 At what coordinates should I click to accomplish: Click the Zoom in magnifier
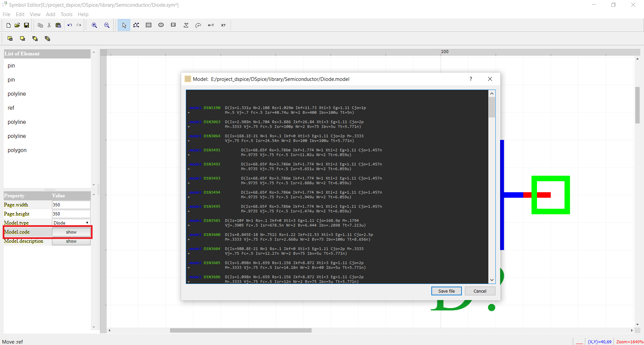point(95,25)
